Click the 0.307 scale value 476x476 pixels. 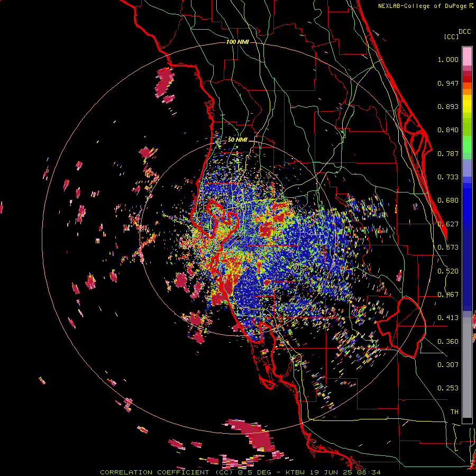(448, 365)
